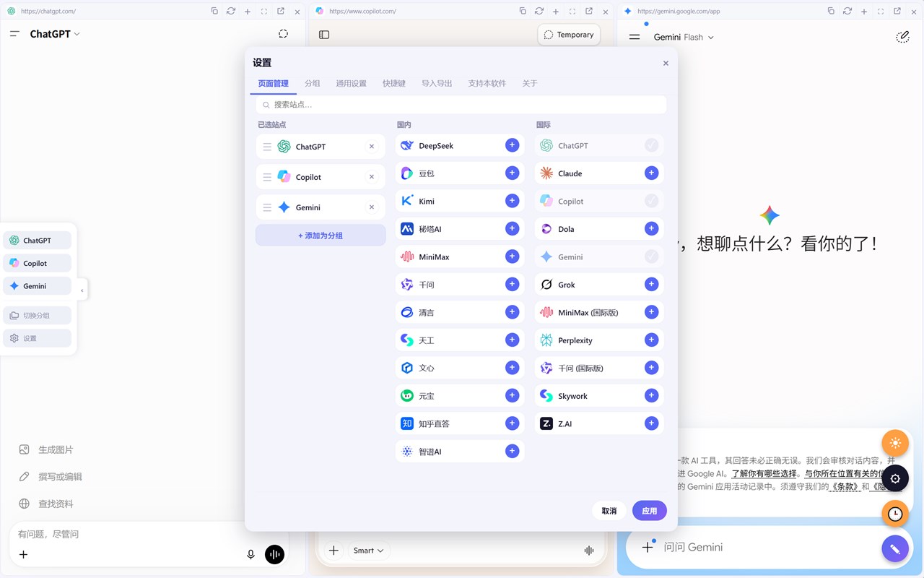The width and height of the screenshot is (924, 578).
Task: Open the 导入导出 tab
Action: tap(437, 84)
